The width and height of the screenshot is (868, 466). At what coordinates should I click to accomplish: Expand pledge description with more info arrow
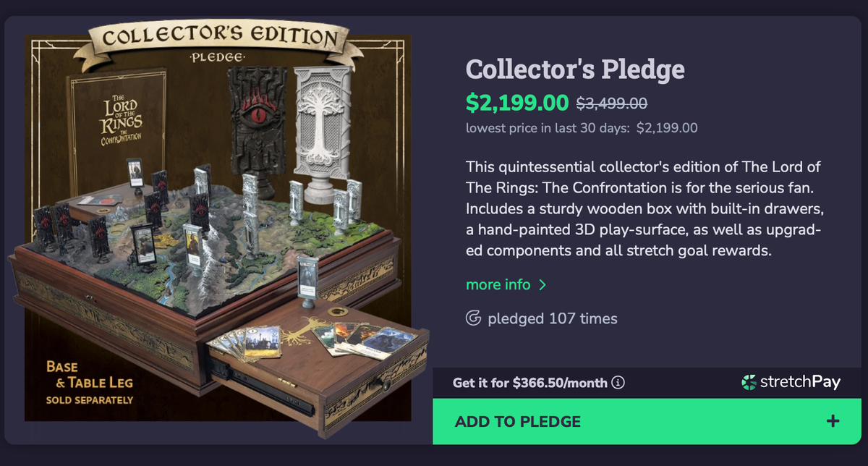coord(541,284)
